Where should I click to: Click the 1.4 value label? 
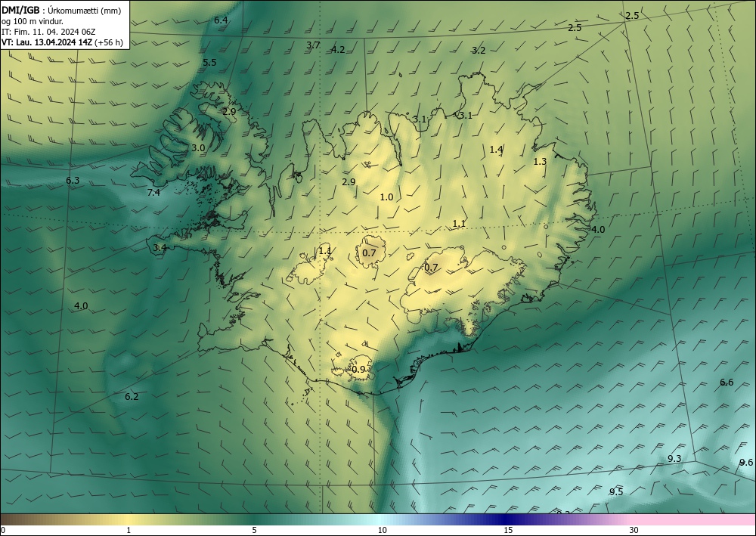pos(496,150)
